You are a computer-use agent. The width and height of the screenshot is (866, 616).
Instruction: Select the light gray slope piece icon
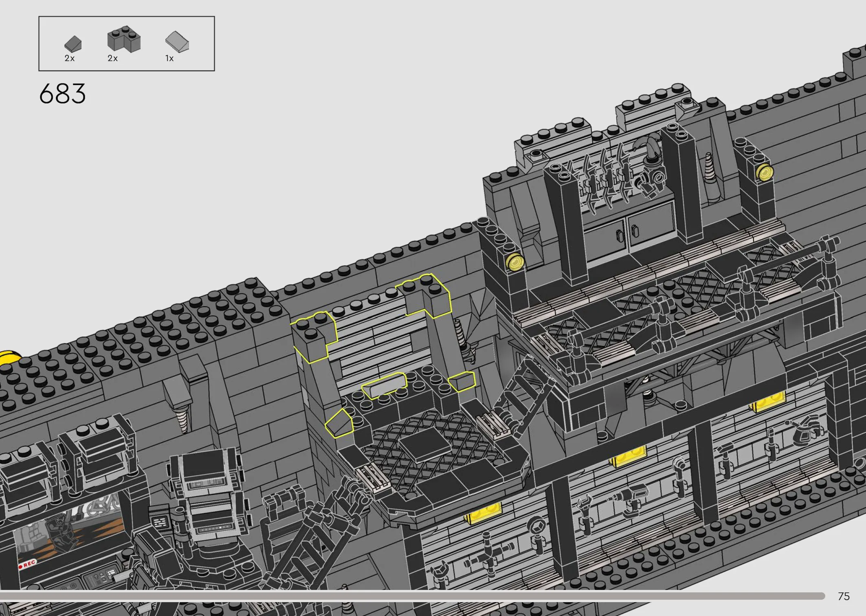[x=177, y=42]
